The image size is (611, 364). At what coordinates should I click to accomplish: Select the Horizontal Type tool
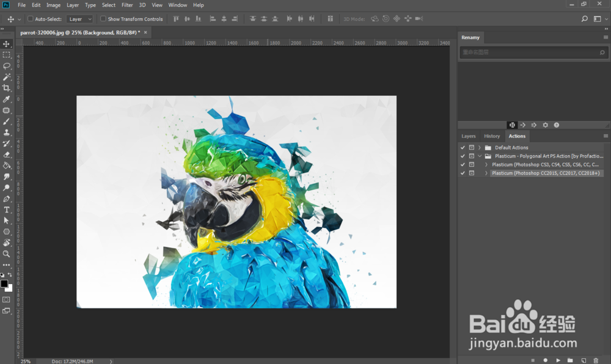click(6, 210)
